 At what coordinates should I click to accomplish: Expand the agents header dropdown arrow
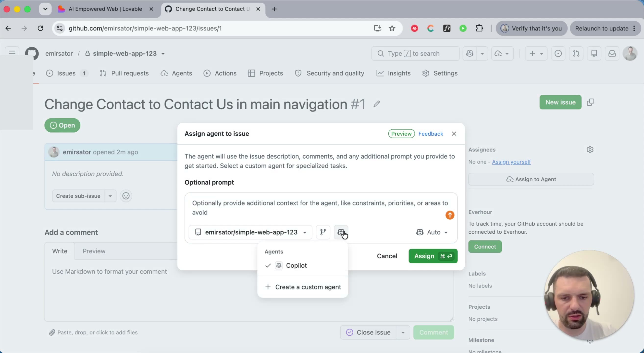pyautogui.click(x=507, y=53)
